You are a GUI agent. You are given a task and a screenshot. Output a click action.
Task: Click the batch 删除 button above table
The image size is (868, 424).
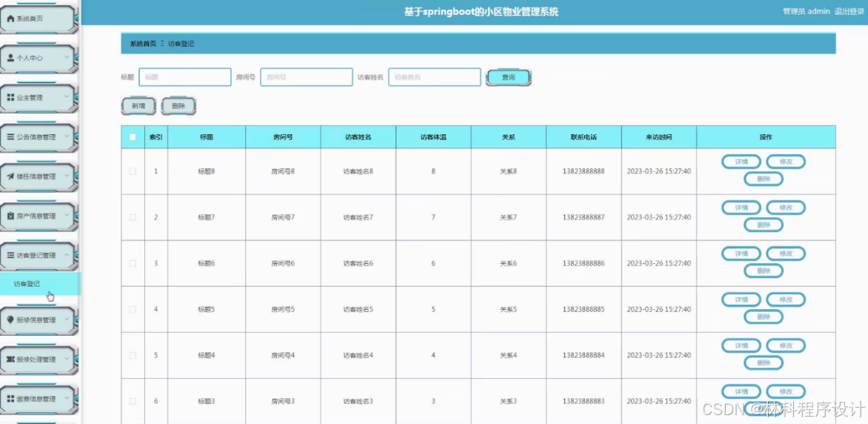178,106
